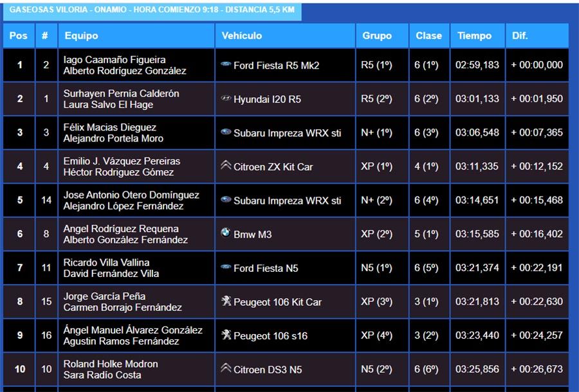Click the Pos column header
579x392 pixels.
(19, 36)
